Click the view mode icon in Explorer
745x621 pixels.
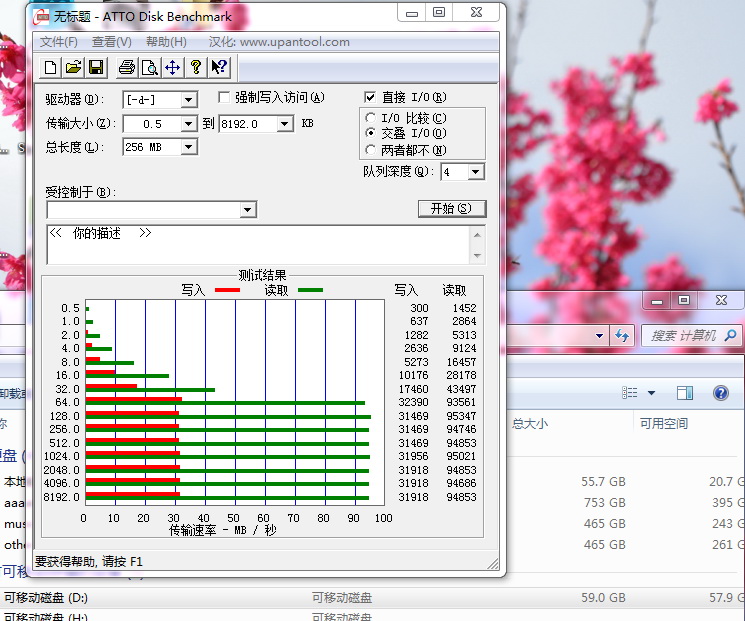[x=630, y=392]
